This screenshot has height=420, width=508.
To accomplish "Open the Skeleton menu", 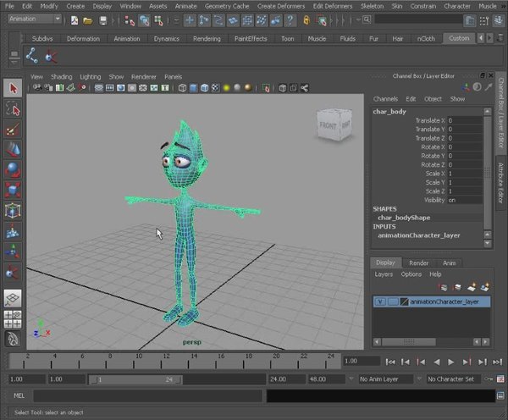I will coord(372,6).
